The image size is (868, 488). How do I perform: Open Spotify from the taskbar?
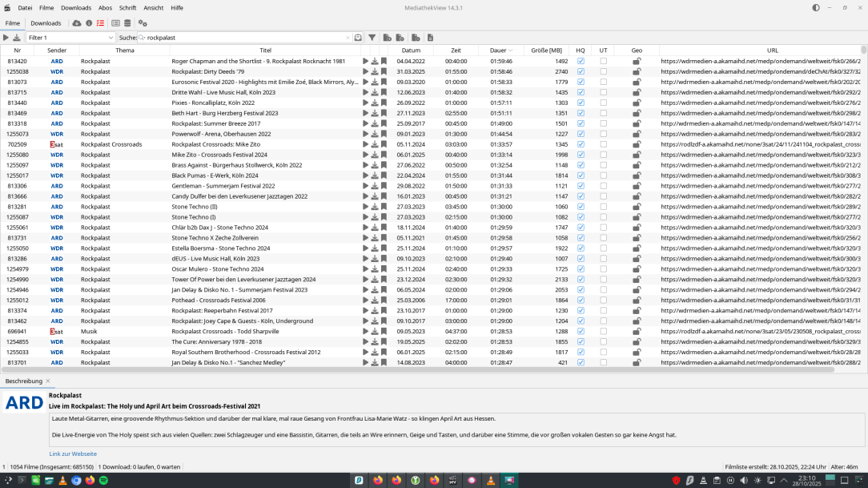coord(103,480)
